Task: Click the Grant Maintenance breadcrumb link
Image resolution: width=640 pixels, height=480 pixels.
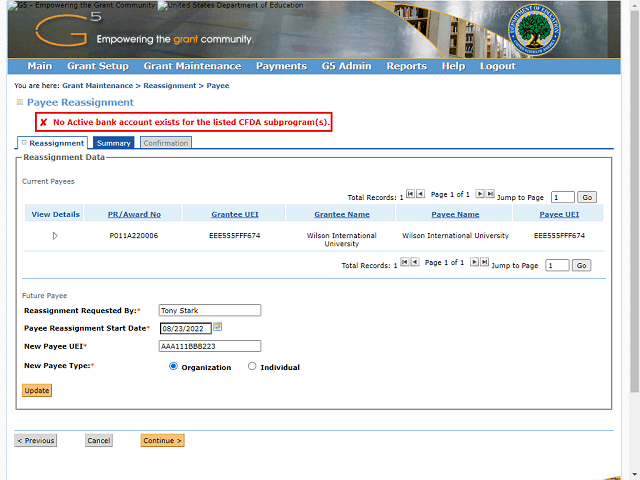Action: click(98, 86)
